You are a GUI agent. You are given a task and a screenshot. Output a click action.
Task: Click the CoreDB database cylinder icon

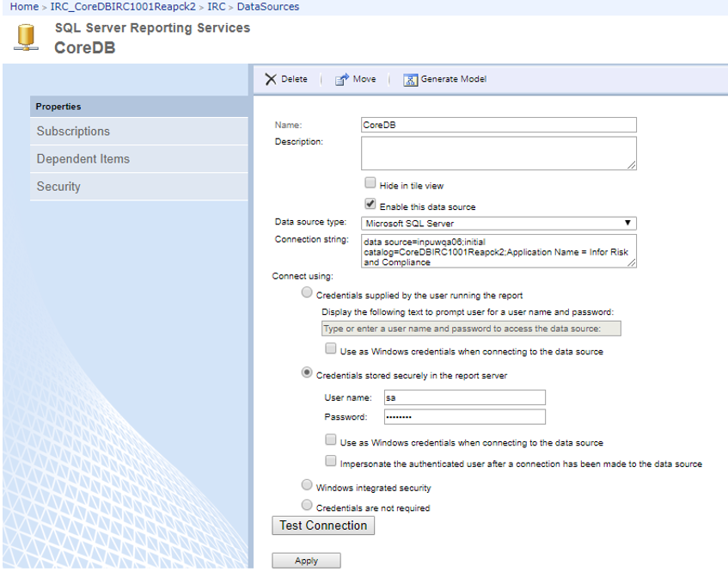[x=27, y=39]
